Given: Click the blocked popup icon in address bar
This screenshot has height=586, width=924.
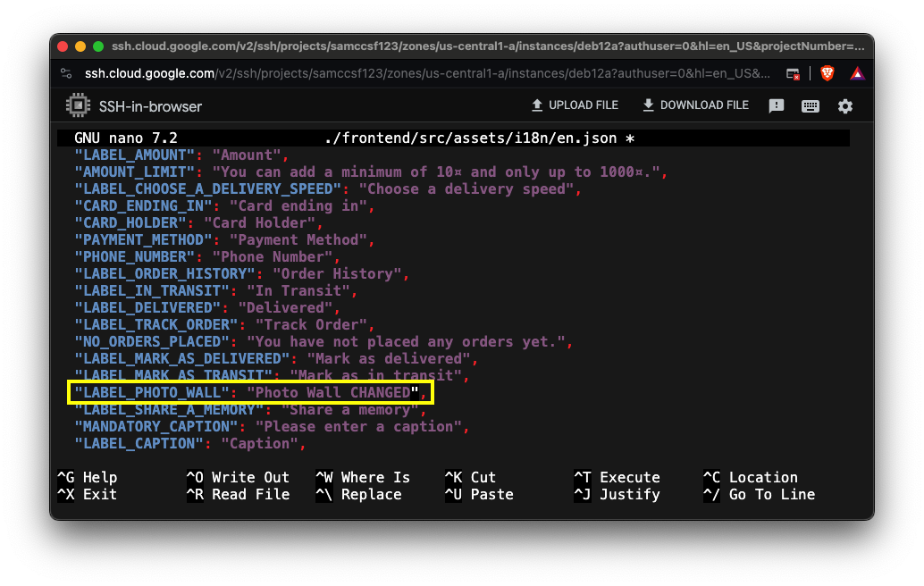Looking at the screenshot, I should pyautogui.click(x=794, y=73).
